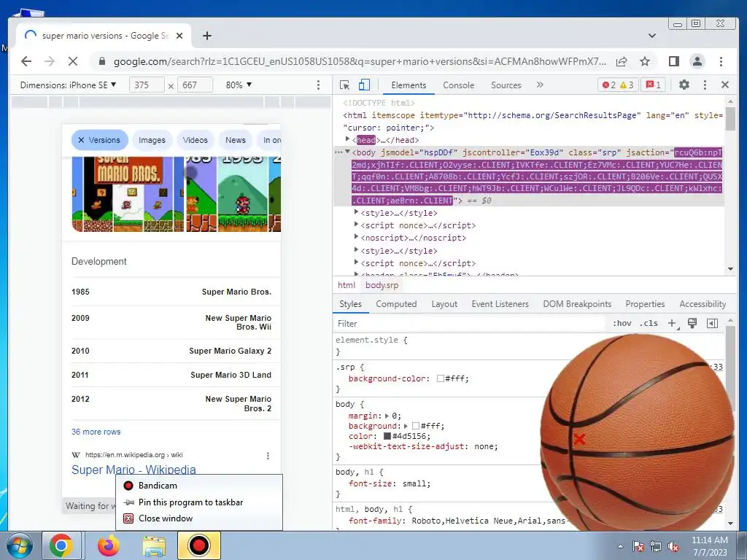Bookmark page with star icon
Viewport: 747px width, 560px height.
pyautogui.click(x=645, y=61)
